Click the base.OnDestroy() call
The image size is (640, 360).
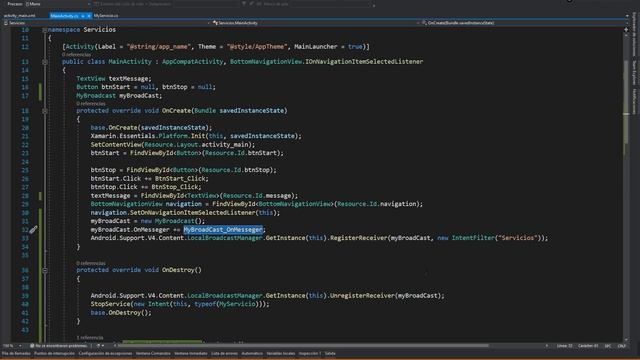point(121,313)
